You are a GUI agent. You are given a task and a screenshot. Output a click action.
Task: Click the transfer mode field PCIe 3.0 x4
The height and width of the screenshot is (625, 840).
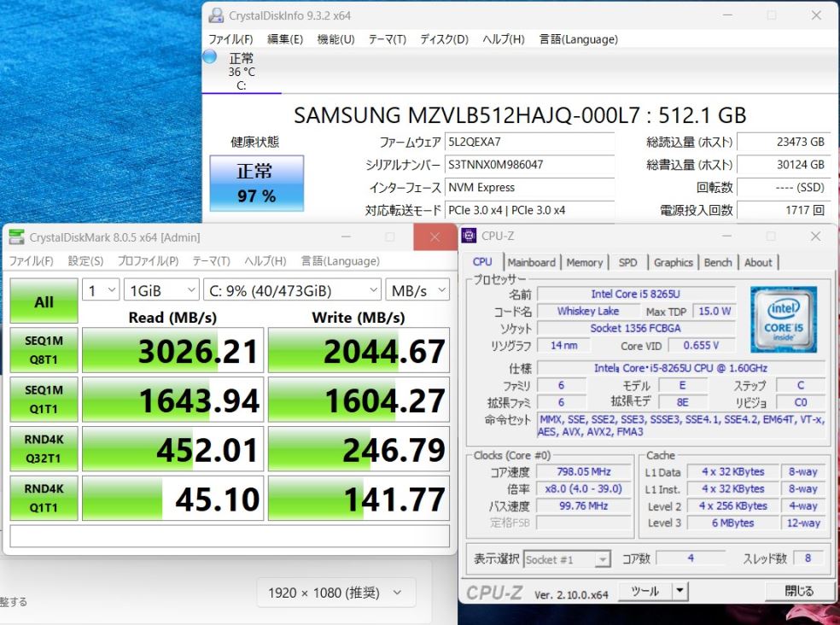[x=529, y=210]
